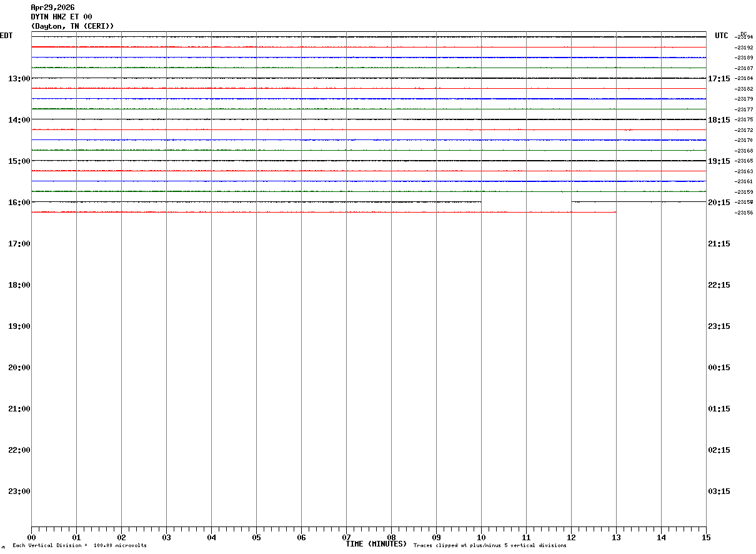This screenshot has width=756, height=554.
Task: Click the '03:15' UTC time label
Action: [719, 491]
